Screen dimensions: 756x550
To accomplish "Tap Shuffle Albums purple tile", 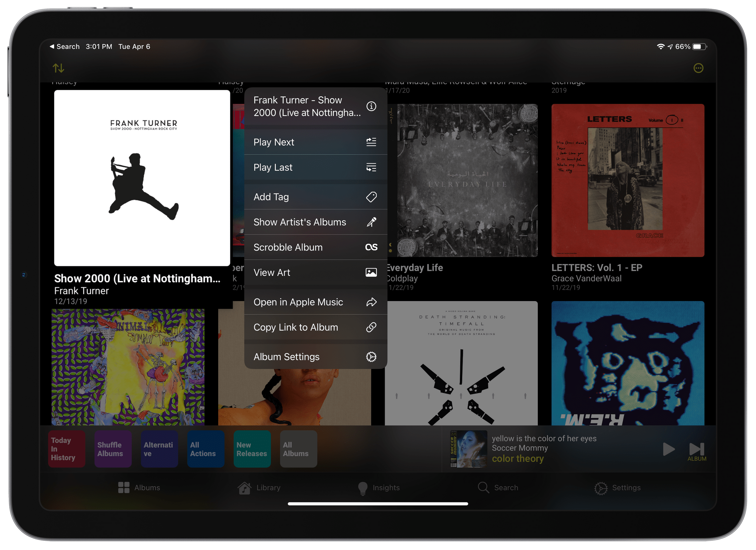I will click(x=113, y=449).
